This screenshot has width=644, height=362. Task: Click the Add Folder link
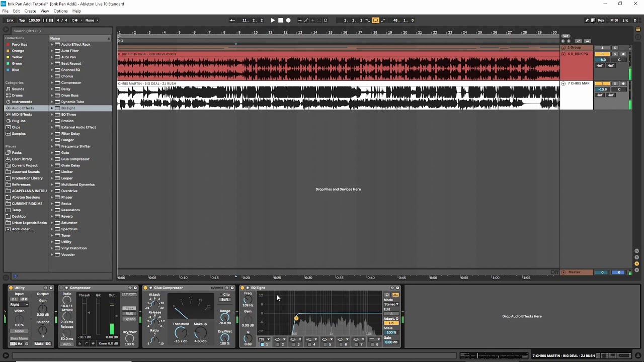[22, 229]
